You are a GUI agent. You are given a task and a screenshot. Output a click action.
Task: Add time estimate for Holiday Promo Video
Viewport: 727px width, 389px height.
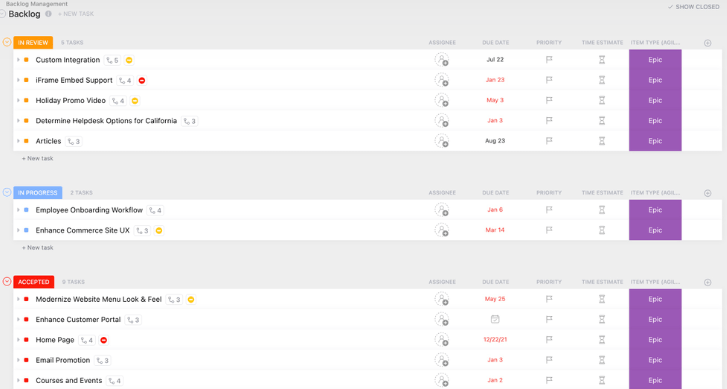coord(602,100)
